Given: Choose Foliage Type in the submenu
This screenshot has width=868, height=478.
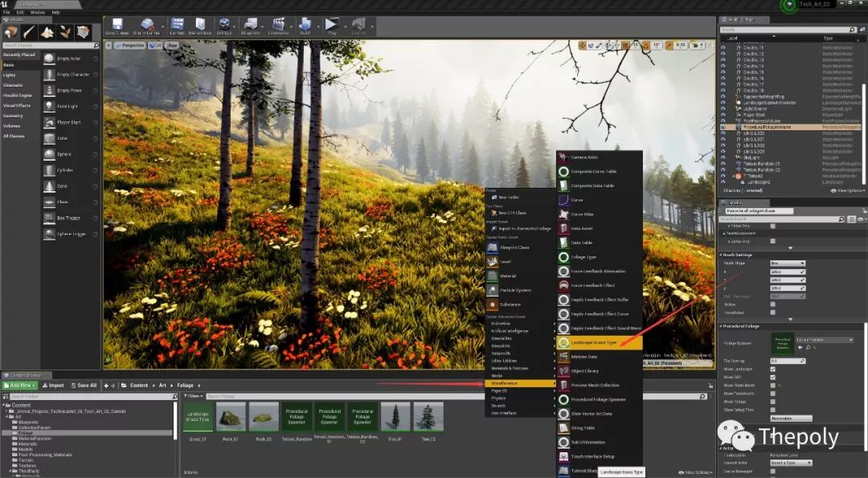Looking at the screenshot, I should click(x=600, y=257).
